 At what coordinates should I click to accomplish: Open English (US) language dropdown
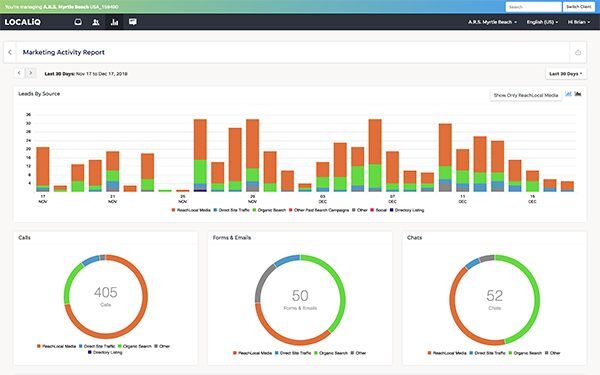click(x=542, y=22)
